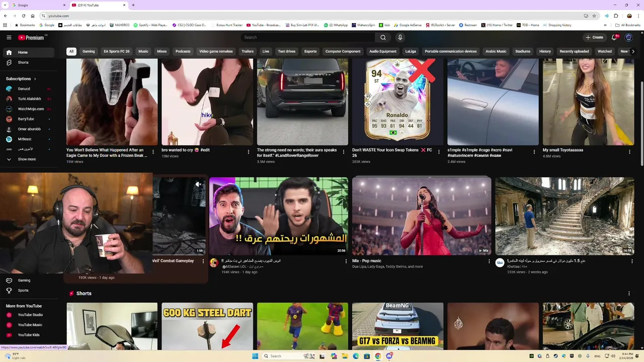This screenshot has height=362, width=644.
Task: Select the Arabic Music filter chip
Action: [x=496, y=51]
